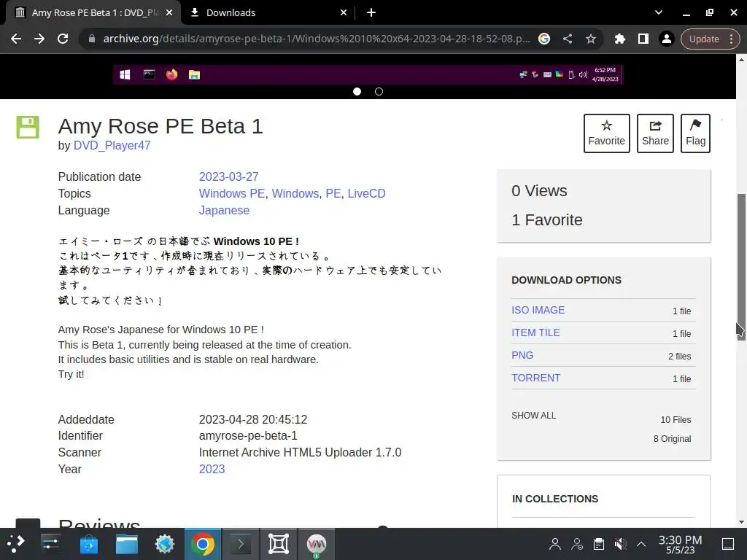Click the green software floppy icon
Viewport: 747px width, 560px height.
tap(28, 127)
